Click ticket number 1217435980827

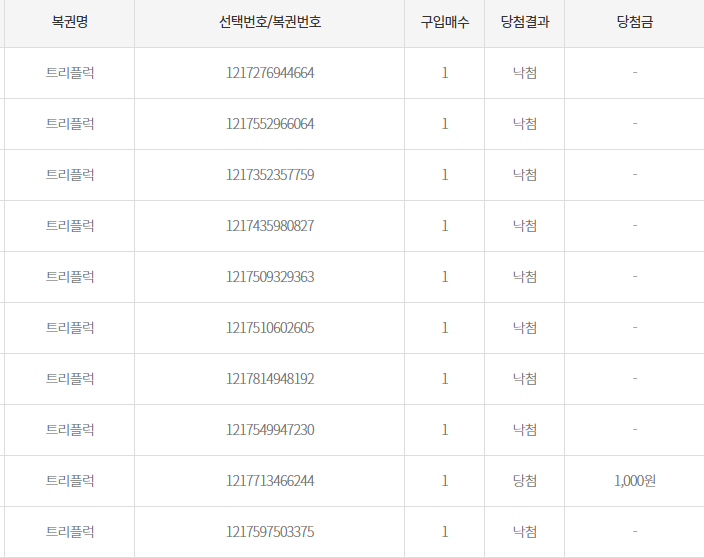point(270,226)
